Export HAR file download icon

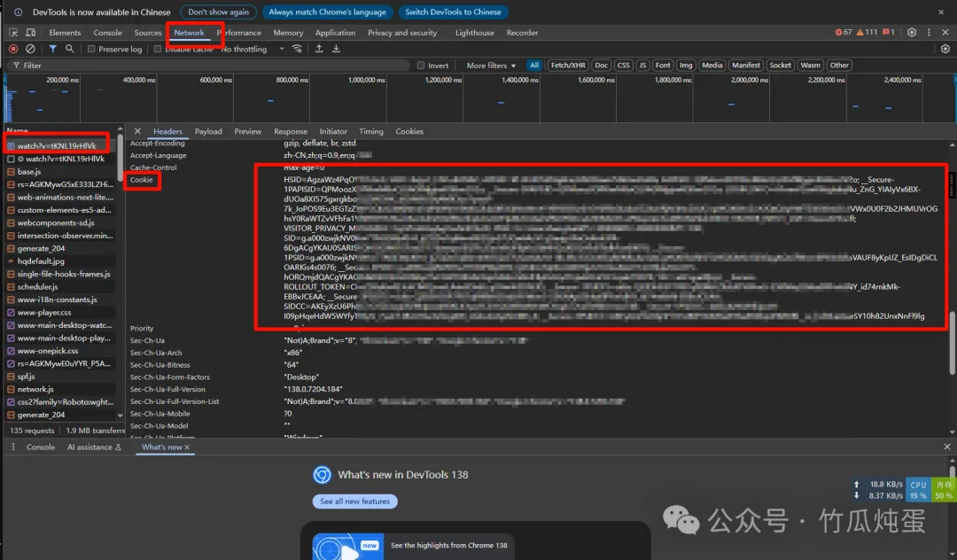336,49
